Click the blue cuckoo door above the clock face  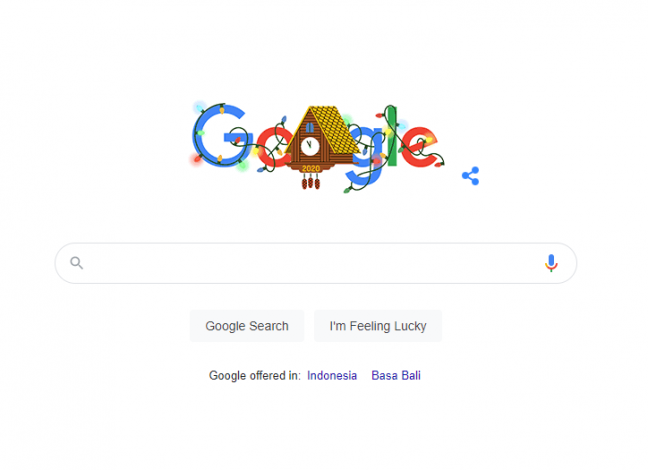(x=310, y=128)
